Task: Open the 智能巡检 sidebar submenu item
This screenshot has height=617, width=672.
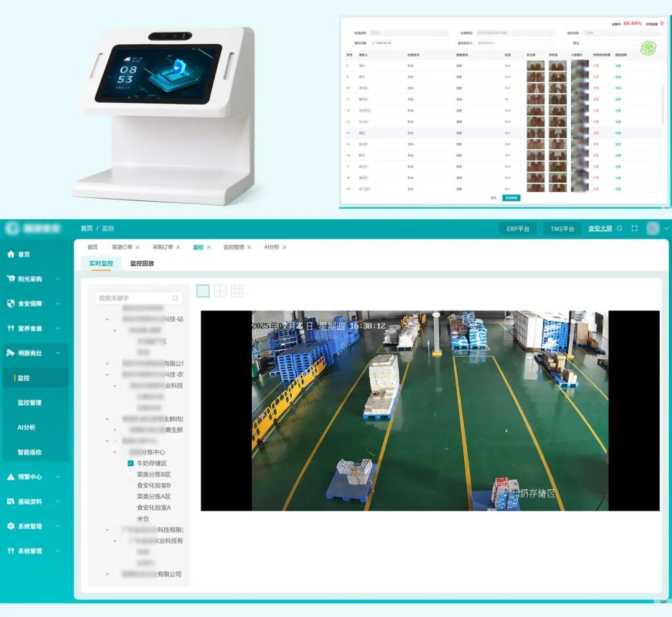Action: click(30, 453)
